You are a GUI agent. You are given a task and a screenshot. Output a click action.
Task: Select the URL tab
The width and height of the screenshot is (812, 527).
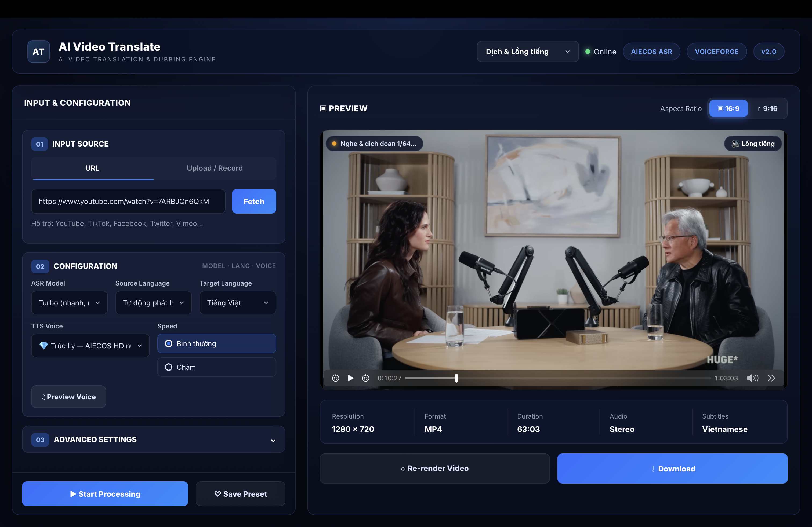[92, 168]
